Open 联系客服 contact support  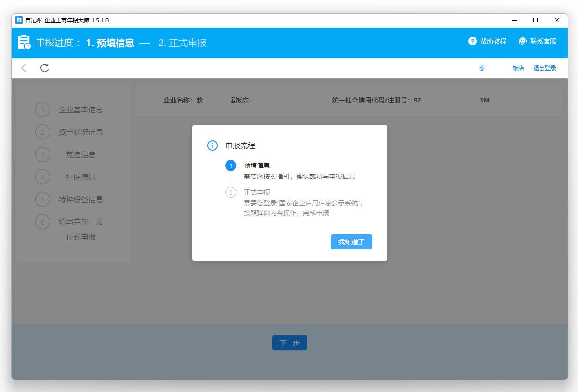[543, 41]
